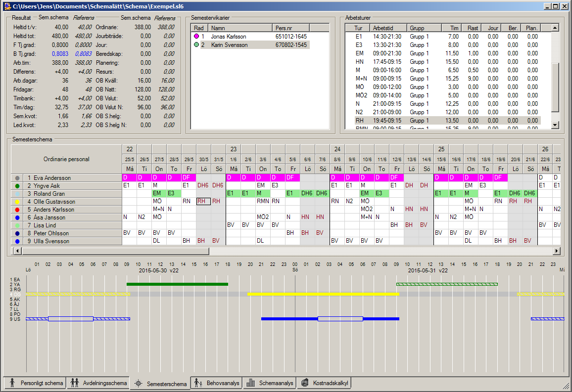Select the Anders Karlsson staff row name
The width and height of the screenshot is (572, 392).
point(53,210)
